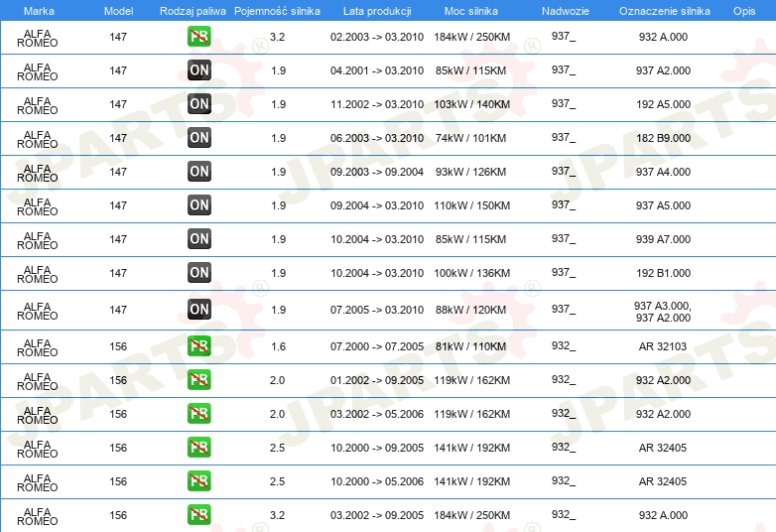This screenshot has width=776, height=532.
Task: Click the date range 09.2003 -> 09.2004
Action: (x=377, y=172)
